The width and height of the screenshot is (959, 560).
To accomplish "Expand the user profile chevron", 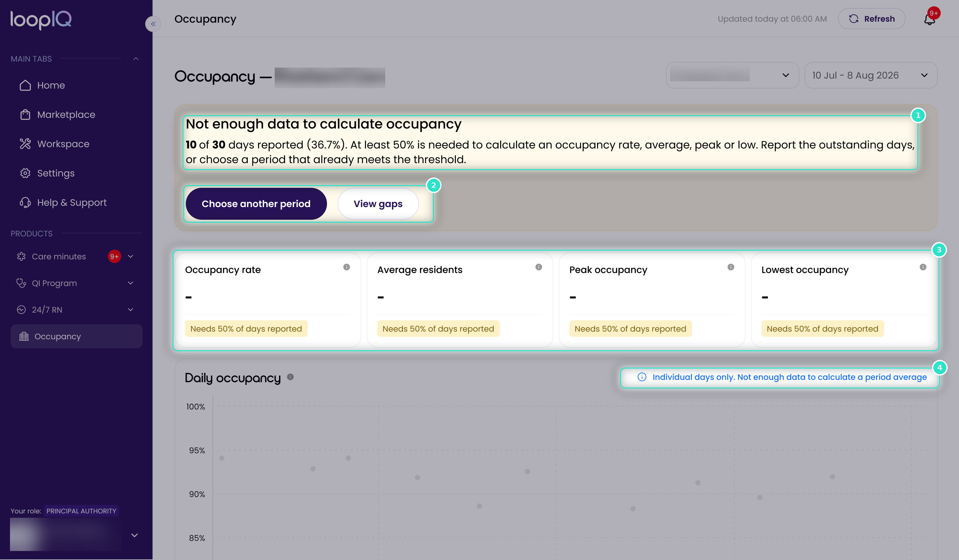I will pyautogui.click(x=134, y=535).
